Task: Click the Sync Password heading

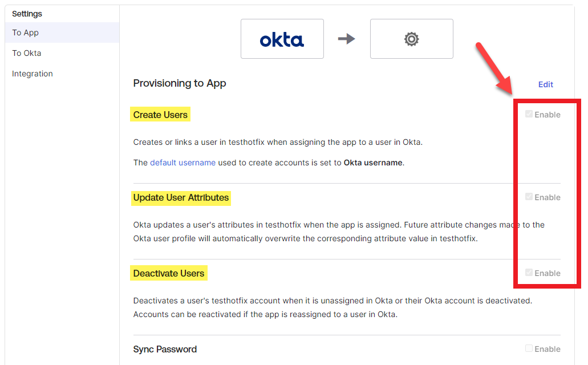Action: pos(165,349)
